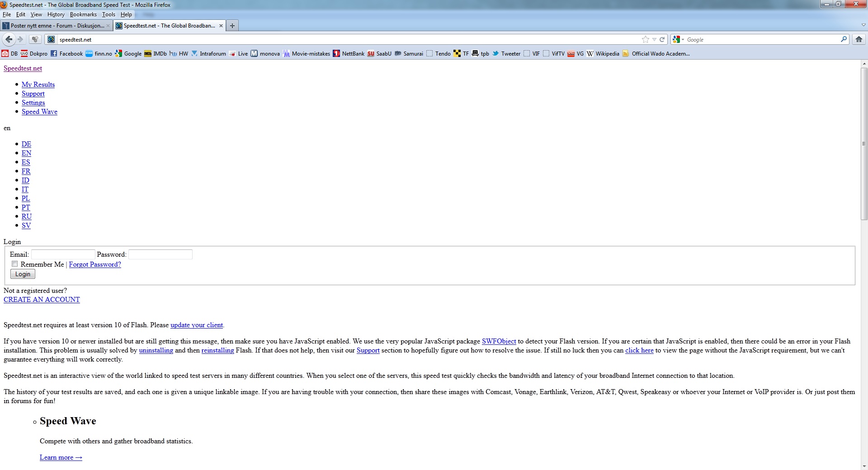This screenshot has height=470, width=868.
Task: Reload the page with the refresh icon
Action: pos(662,39)
